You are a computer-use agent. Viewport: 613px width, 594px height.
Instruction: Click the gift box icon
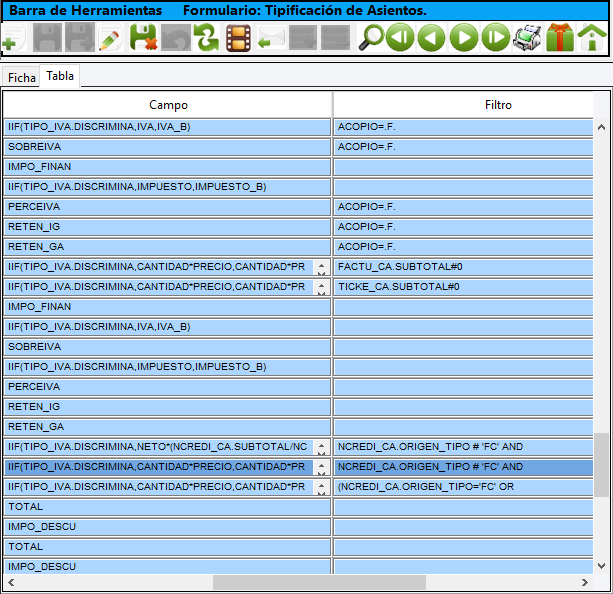[x=560, y=38]
